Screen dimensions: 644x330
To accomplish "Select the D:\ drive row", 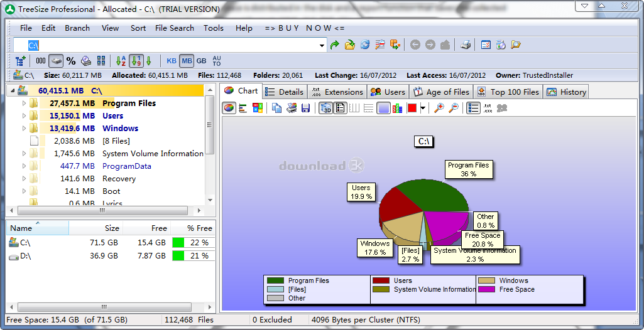I will (x=111, y=256).
